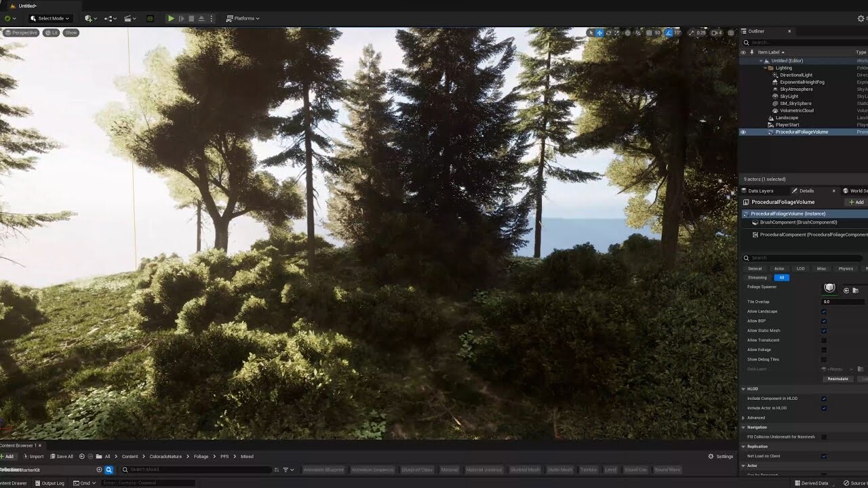
Task: Select PlayerStart actor in the Outliner
Action: point(787,125)
